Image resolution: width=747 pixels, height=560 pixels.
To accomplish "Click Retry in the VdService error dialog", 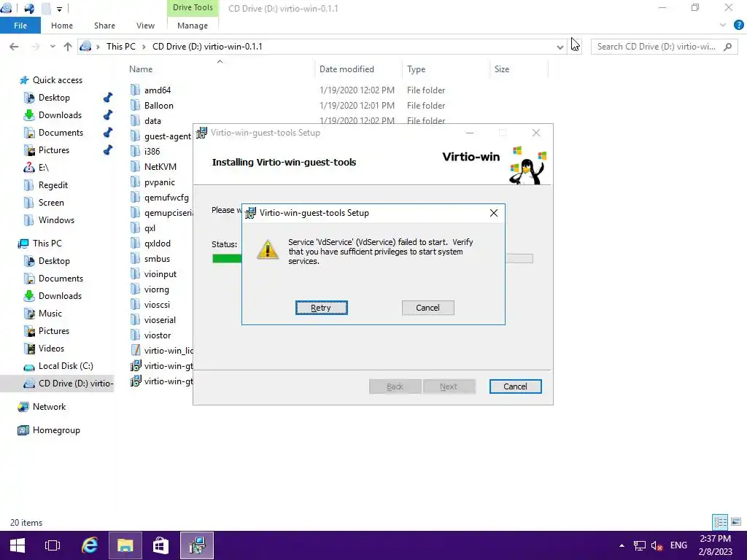I will [x=321, y=308].
